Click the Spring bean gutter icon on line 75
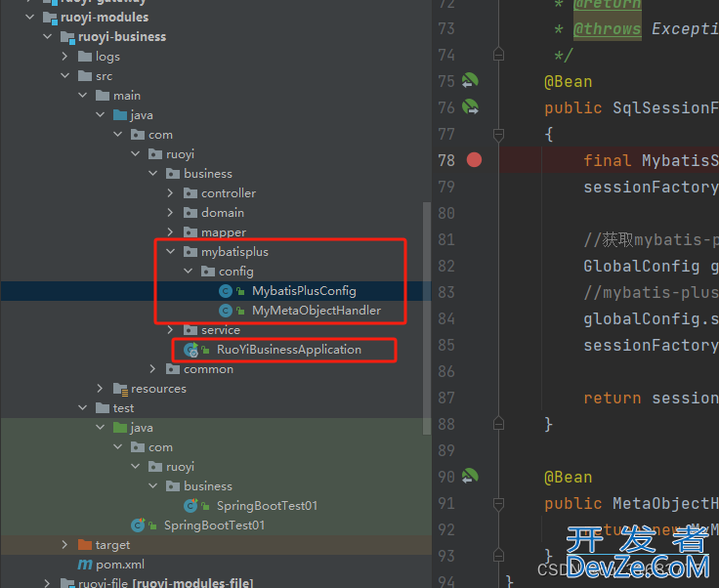 470,81
